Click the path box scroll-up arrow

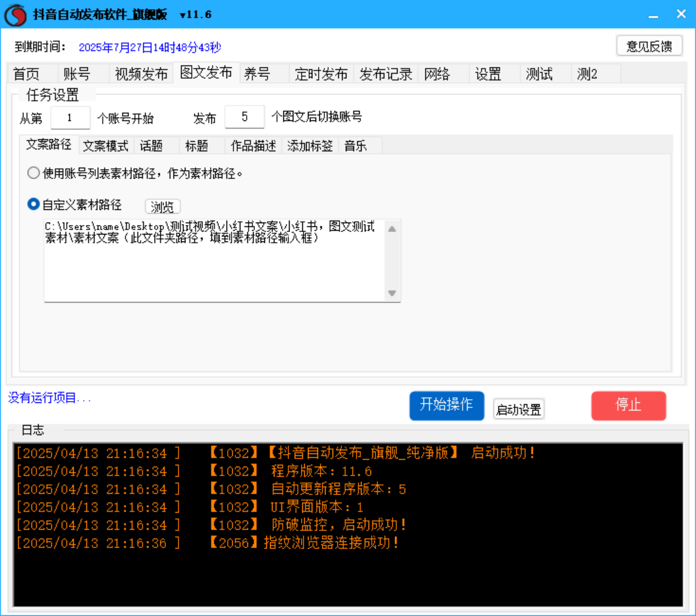coord(392,230)
